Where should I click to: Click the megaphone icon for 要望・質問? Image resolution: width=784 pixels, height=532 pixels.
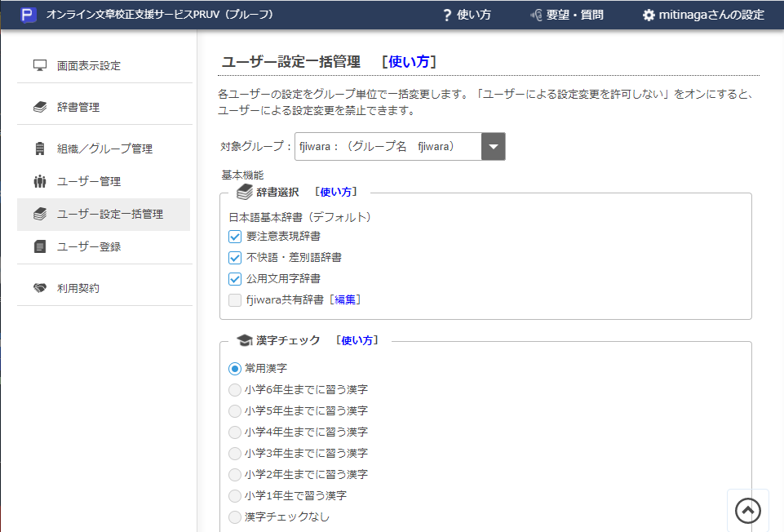(536, 15)
